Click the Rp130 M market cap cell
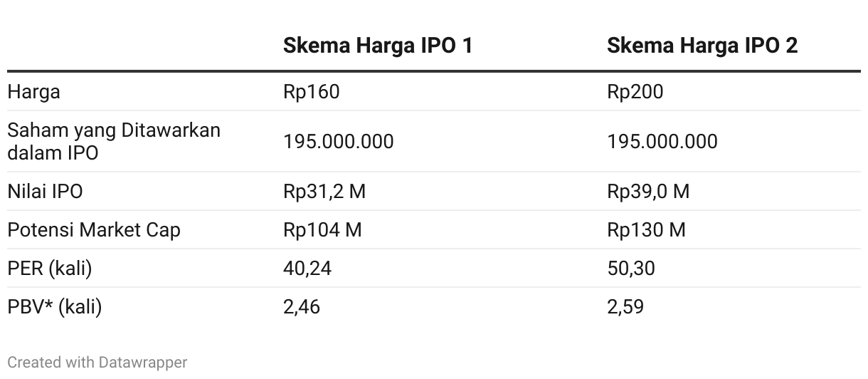 tap(647, 230)
